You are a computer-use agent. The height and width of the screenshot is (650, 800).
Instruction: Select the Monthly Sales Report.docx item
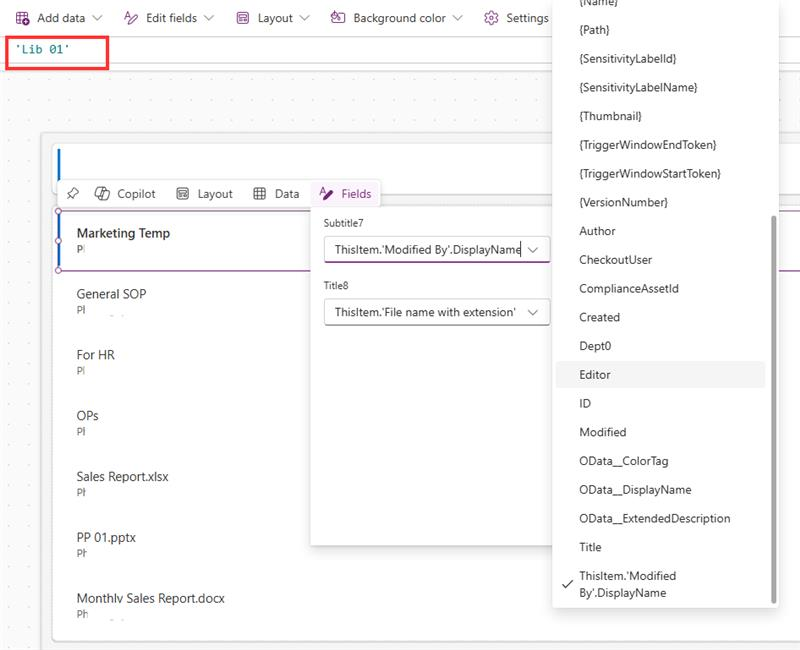click(151, 598)
